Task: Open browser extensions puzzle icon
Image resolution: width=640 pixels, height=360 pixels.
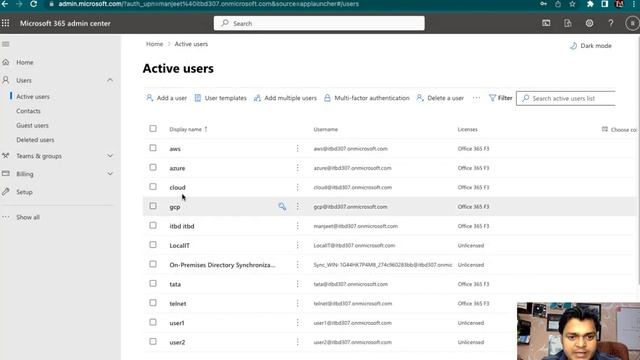Action: click(590, 4)
